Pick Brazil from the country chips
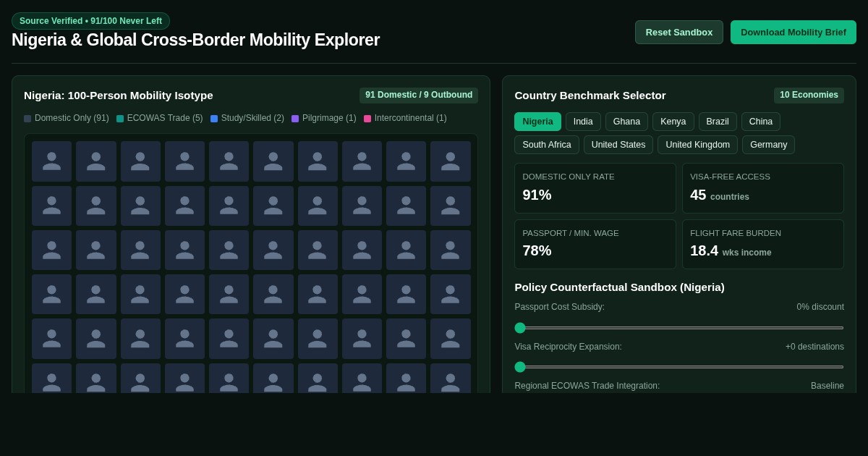868x456 pixels. 718,122
